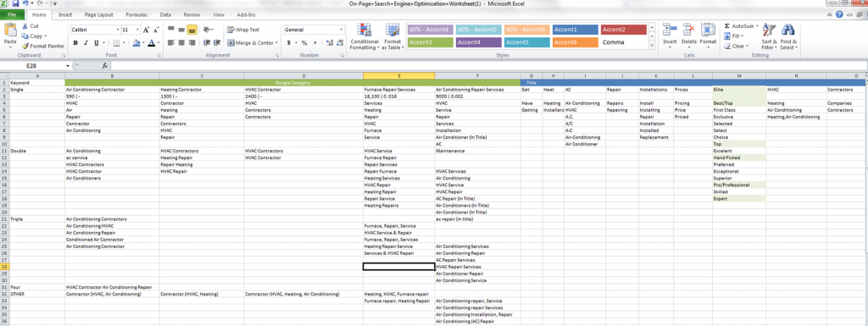Switch to the Formulas tab
The height and width of the screenshot is (326, 868).
(136, 15)
